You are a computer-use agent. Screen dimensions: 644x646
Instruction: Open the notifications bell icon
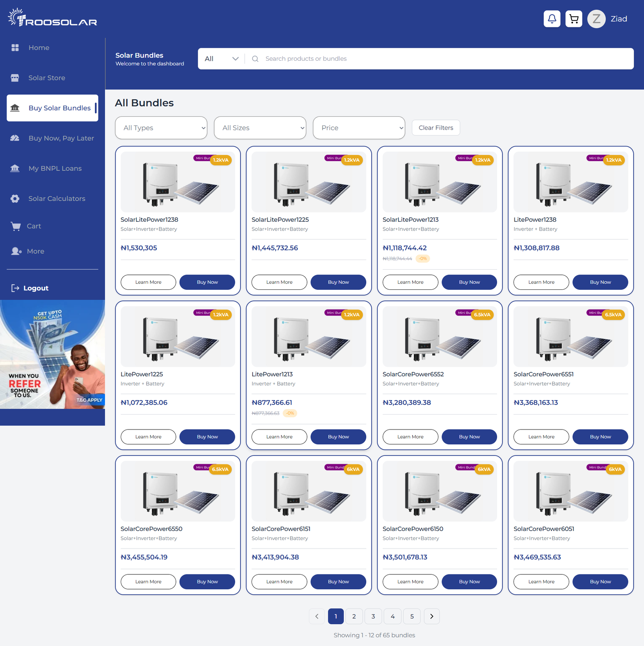point(552,19)
